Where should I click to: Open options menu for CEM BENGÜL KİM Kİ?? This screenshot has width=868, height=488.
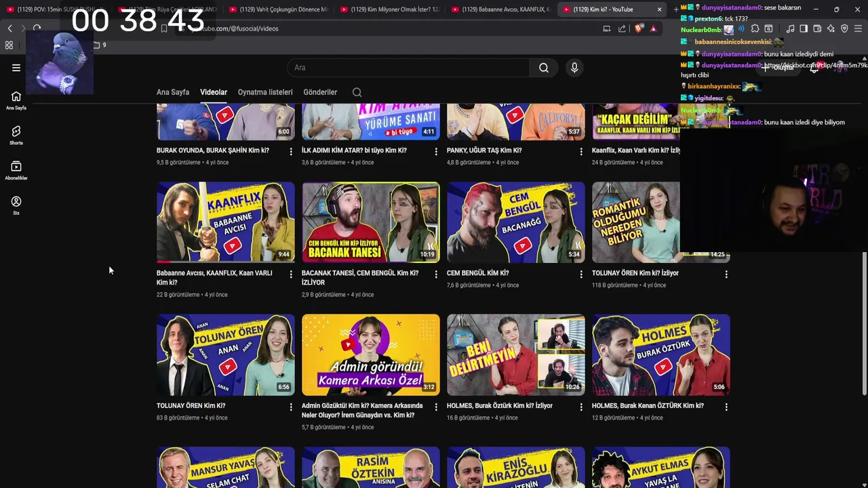click(581, 274)
